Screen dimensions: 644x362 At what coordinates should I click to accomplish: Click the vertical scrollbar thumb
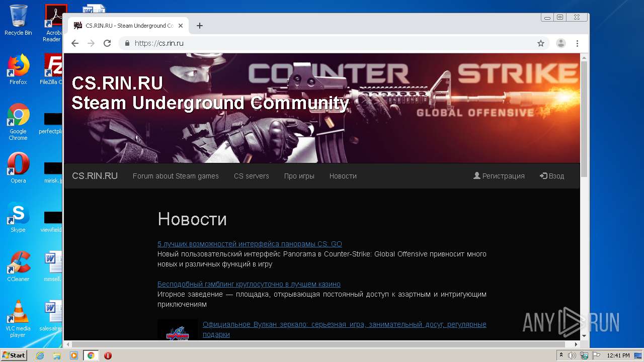584,119
